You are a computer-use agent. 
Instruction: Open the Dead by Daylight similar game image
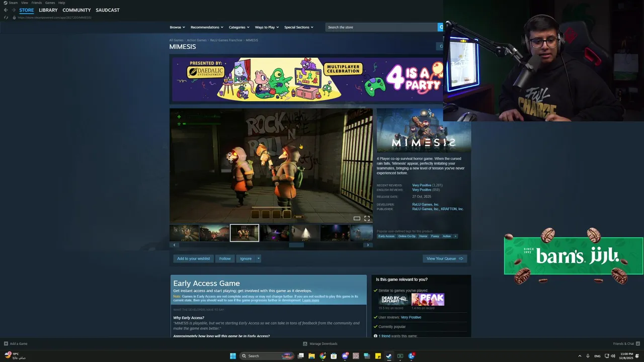pos(394,300)
